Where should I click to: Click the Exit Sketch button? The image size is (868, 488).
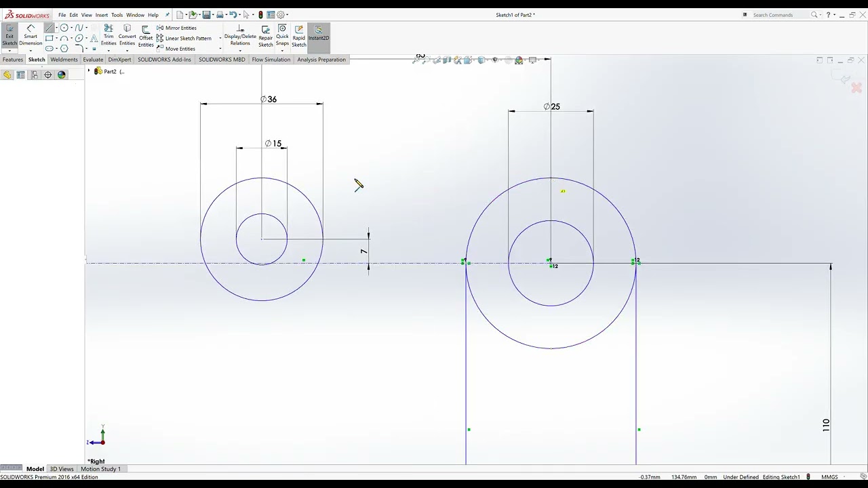(x=9, y=36)
